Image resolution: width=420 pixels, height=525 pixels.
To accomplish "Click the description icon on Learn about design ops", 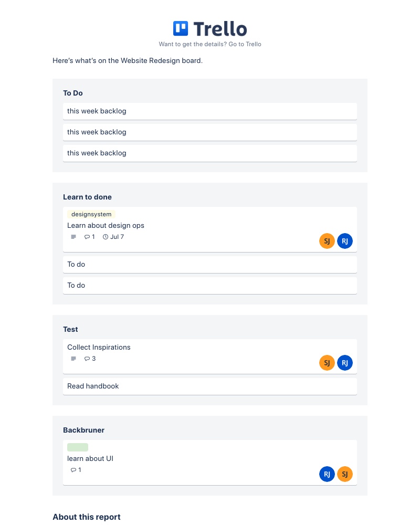I will (x=73, y=237).
